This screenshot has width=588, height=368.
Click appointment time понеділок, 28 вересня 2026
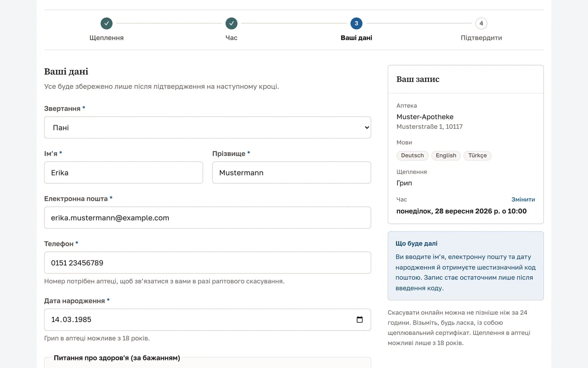461,211
